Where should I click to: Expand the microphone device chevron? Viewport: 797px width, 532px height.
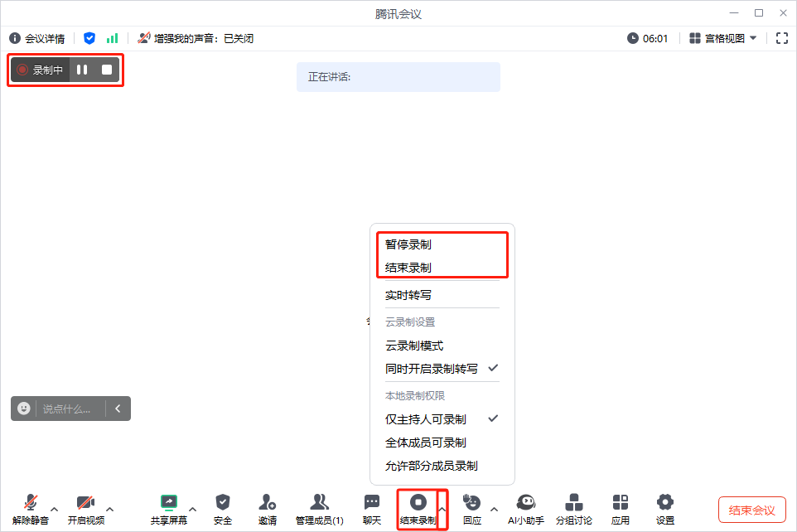click(54, 511)
